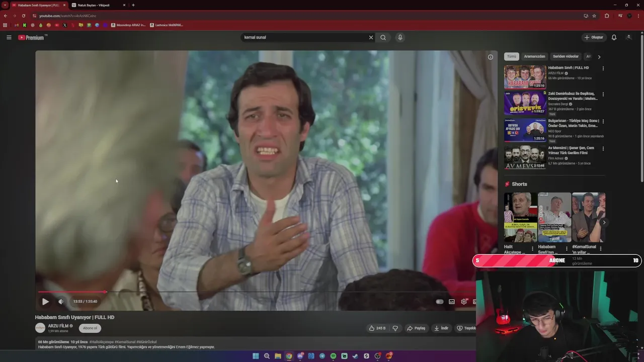This screenshot has height=362, width=644.
Task: Open options for Hababam Sınıfı FULL HD
Action: tap(603, 68)
